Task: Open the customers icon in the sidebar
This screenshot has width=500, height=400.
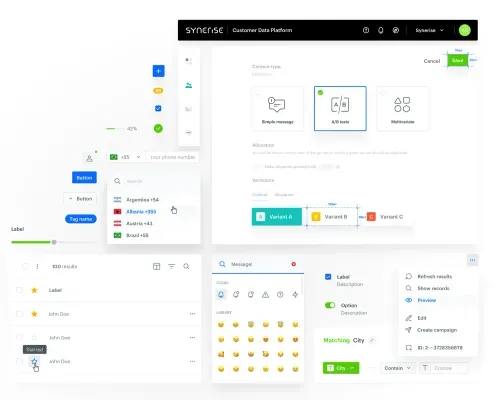Action: 189,85
